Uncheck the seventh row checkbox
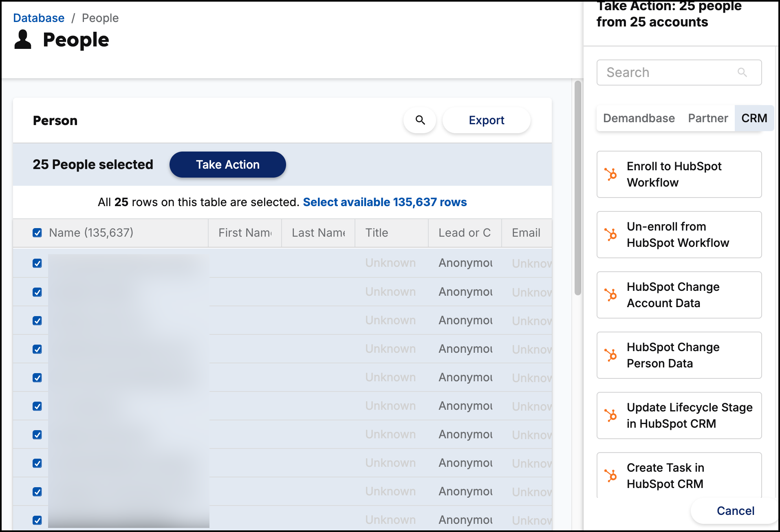The image size is (780, 532). pyautogui.click(x=37, y=435)
